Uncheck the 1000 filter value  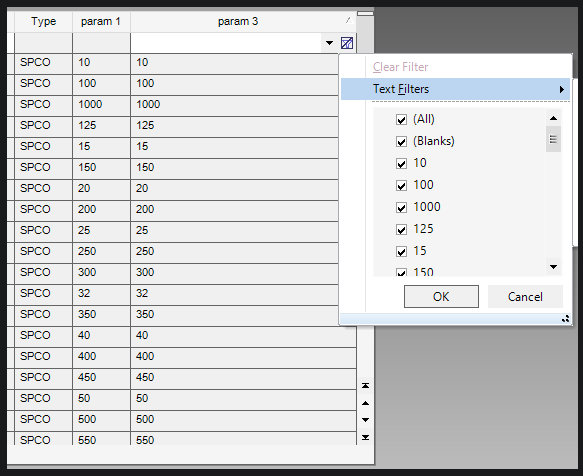(401, 208)
